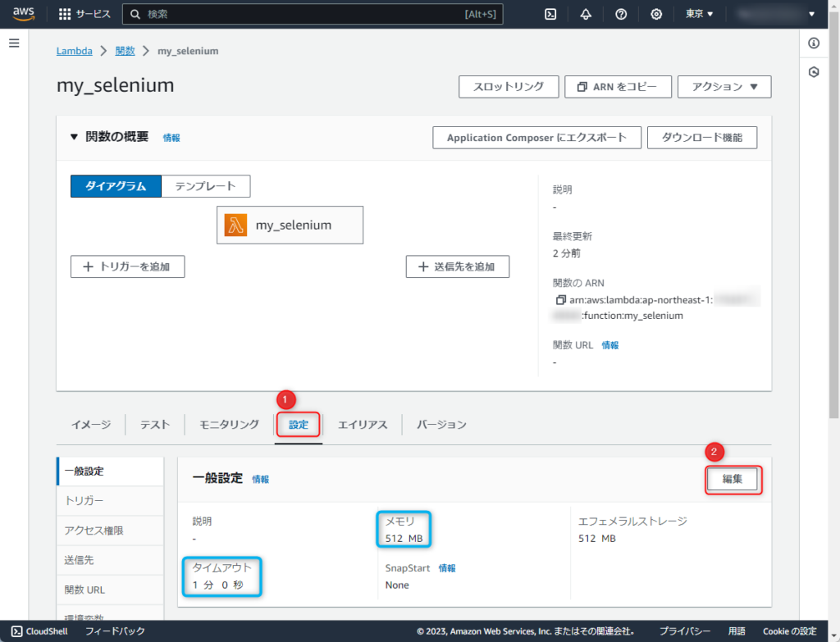Open the モニタリング tab
840x642 pixels.
[230, 425]
